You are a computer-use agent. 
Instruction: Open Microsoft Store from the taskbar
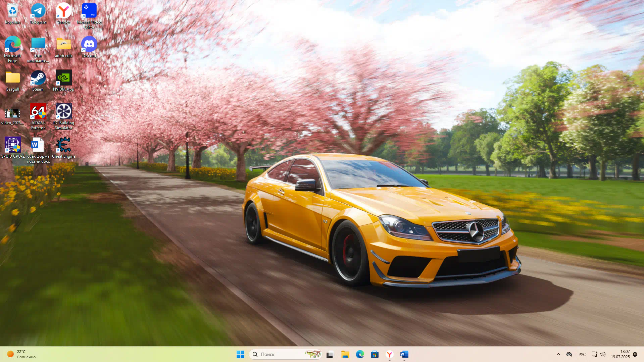pos(375,354)
